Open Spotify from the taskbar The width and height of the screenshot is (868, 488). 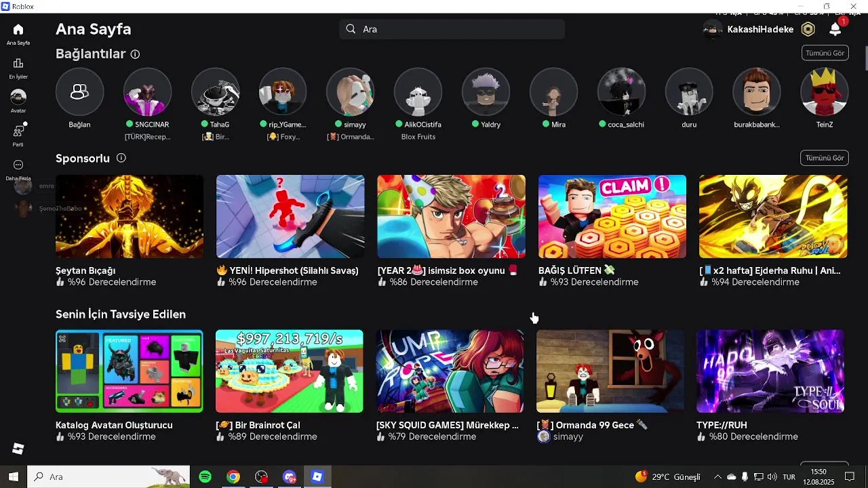tap(205, 476)
